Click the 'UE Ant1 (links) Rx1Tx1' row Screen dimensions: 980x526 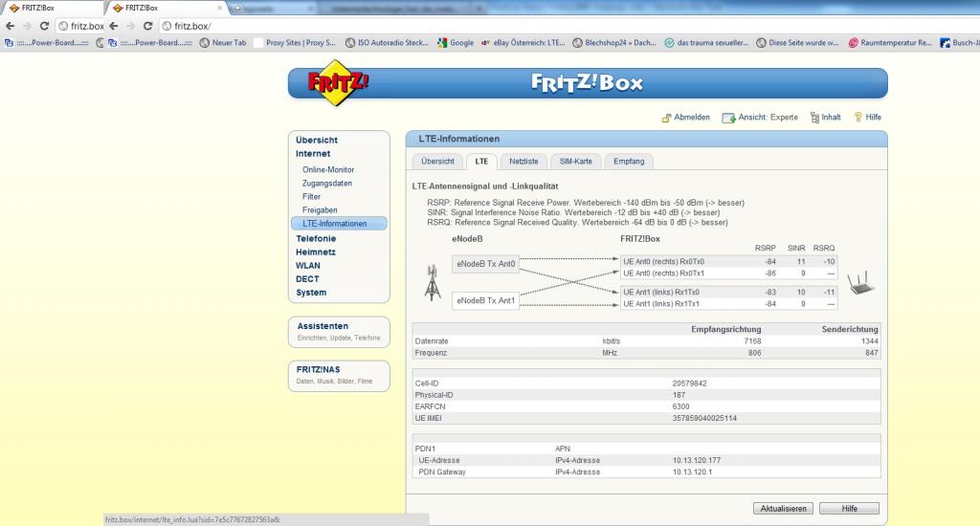(728, 304)
